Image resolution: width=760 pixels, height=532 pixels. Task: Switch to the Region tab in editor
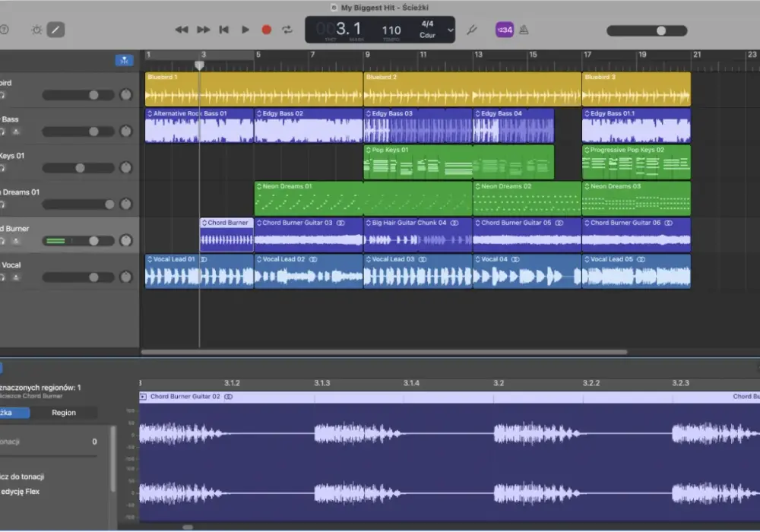64,413
